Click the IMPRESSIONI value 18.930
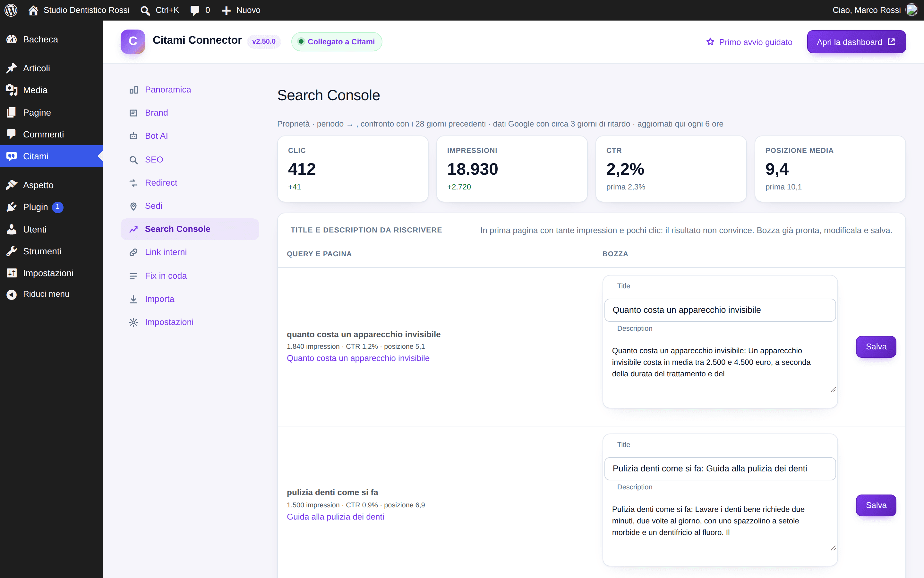This screenshot has width=924, height=578. pyautogui.click(x=472, y=169)
